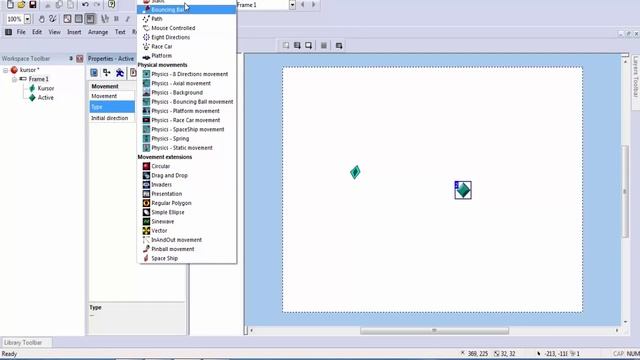This screenshot has height=360, width=640.
Task: Click the Save diskette toolbar icon
Action: point(33,4)
